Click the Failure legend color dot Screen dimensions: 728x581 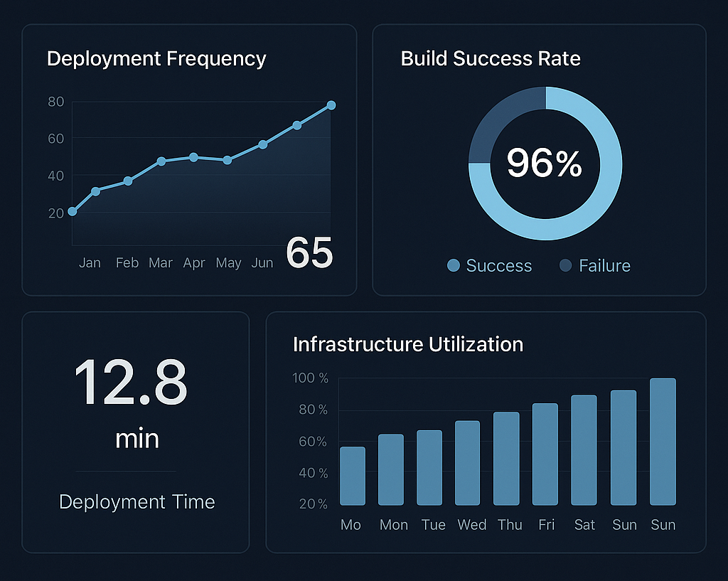tap(566, 266)
